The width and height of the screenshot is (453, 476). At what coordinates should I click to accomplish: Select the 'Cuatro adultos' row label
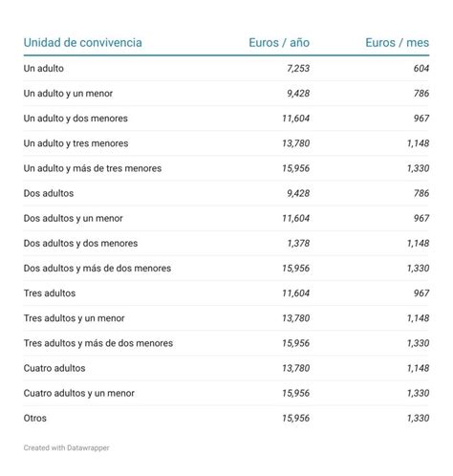pyautogui.click(x=54, y=368)
